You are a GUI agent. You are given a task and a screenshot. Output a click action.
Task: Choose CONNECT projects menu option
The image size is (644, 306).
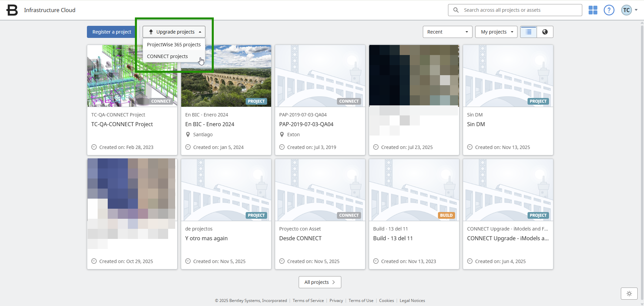click(x=167, y=56)
